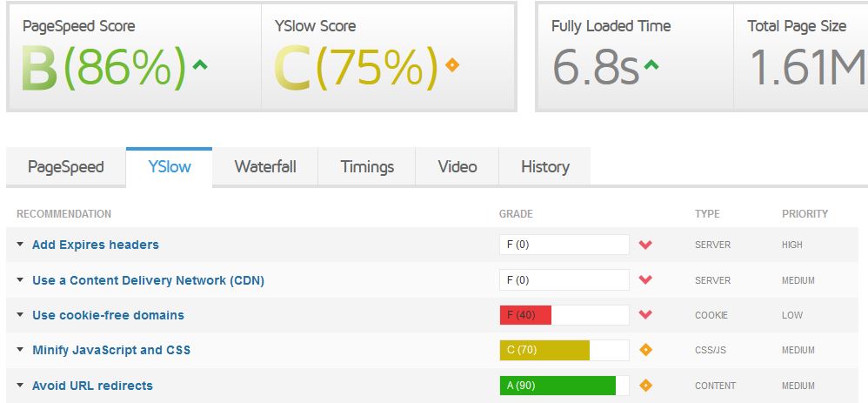868x403 pixels.
Task: Click the orange diamond for Minify JavaScript and CSS
Action: tap(645, 350)
